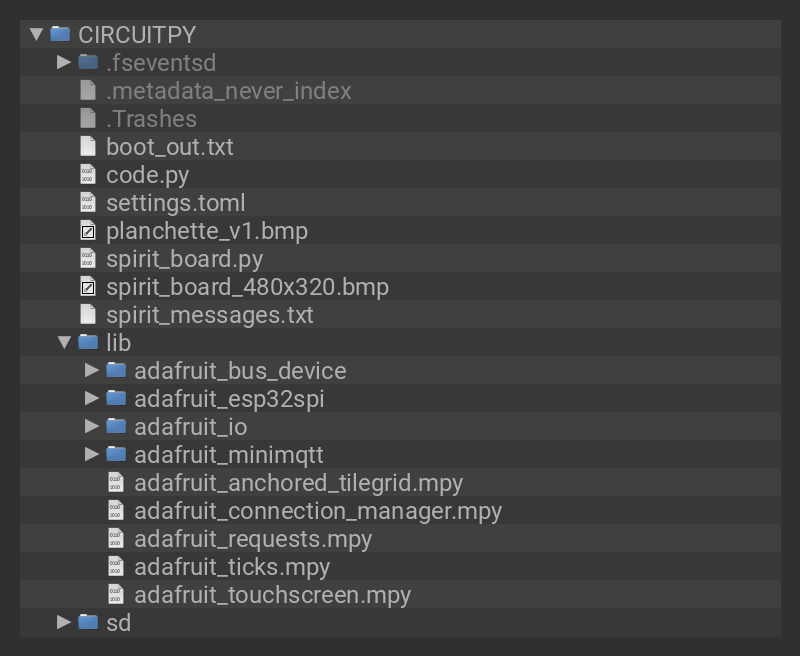Click the adafruit_io folder icon
This screenshot has width=800, height=656.
coord(116,427)
